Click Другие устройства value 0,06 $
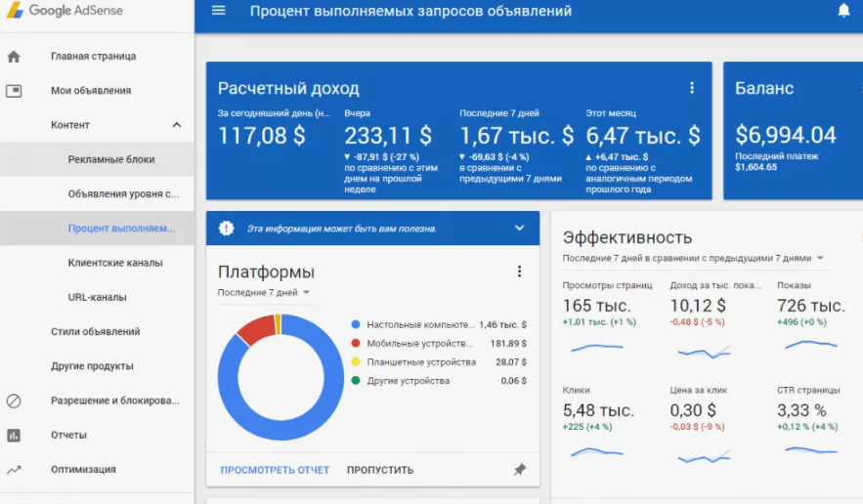The height and width of the screenshot is (504, 863). tap(513, 381)
